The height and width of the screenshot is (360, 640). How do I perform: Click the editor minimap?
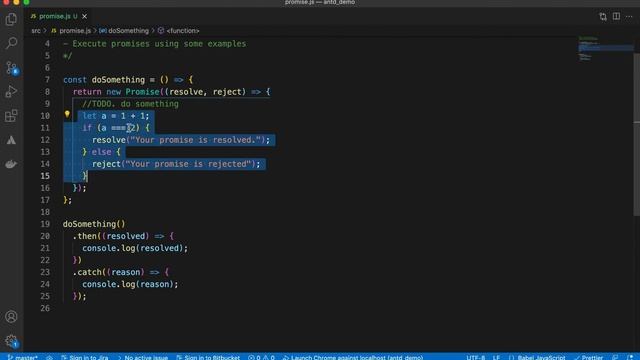pos(606,49)
